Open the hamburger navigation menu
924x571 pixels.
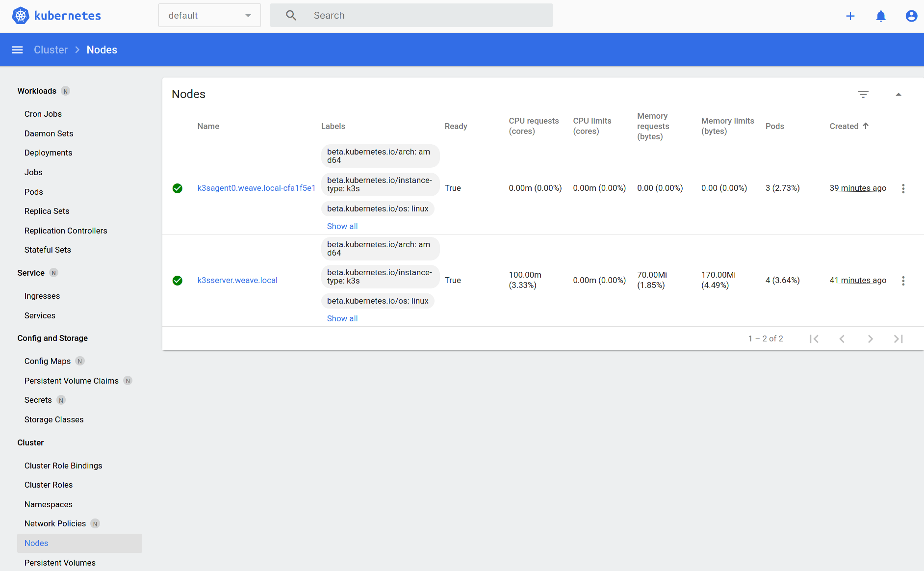17,50
